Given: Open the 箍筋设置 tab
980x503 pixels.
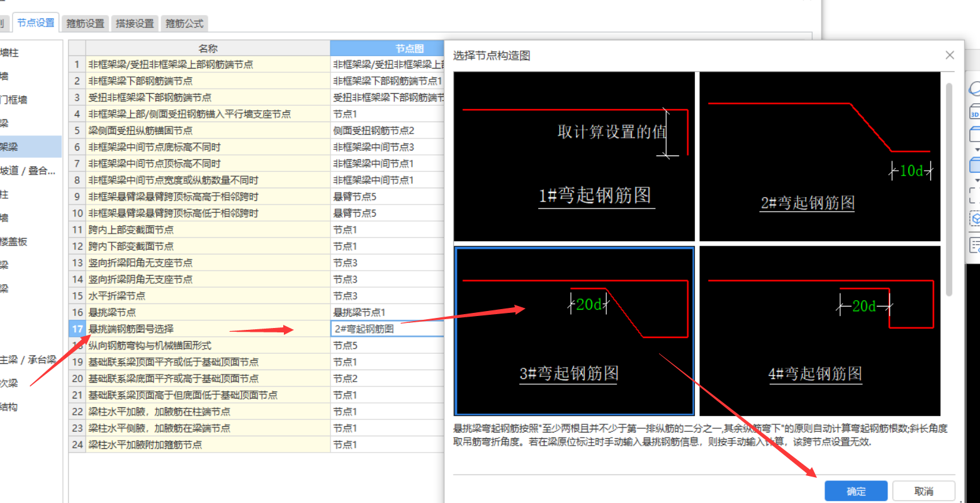Looking at the screenshot, I should [86, 23].
